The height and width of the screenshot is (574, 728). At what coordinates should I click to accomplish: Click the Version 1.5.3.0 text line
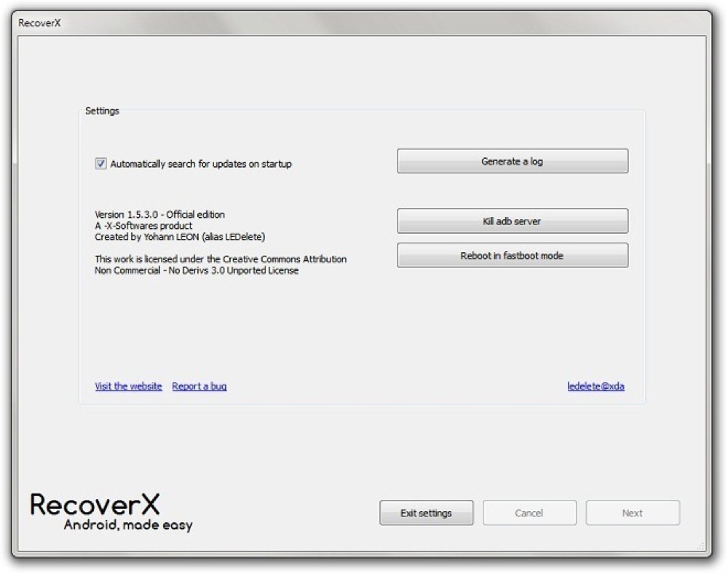click(x=159, y=215)
